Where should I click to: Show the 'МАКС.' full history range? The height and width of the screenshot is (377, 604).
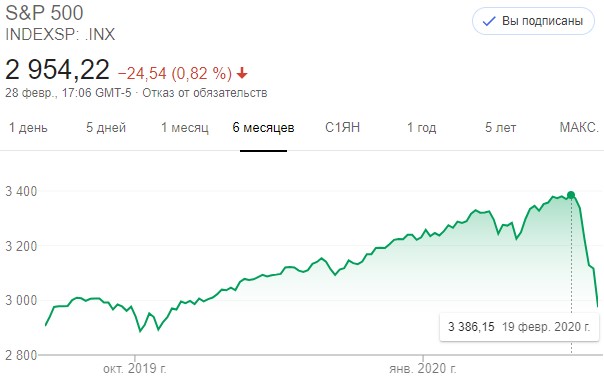[x=579, y=127]
